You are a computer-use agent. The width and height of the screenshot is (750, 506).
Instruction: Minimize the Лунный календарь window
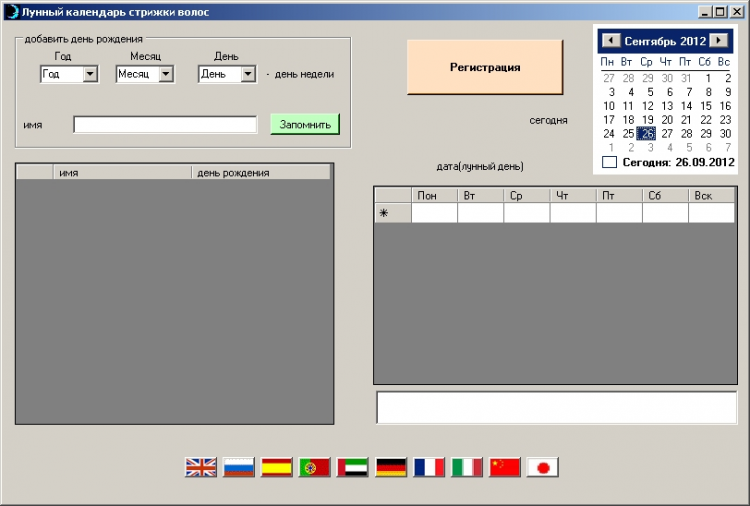tap(705, 12)
